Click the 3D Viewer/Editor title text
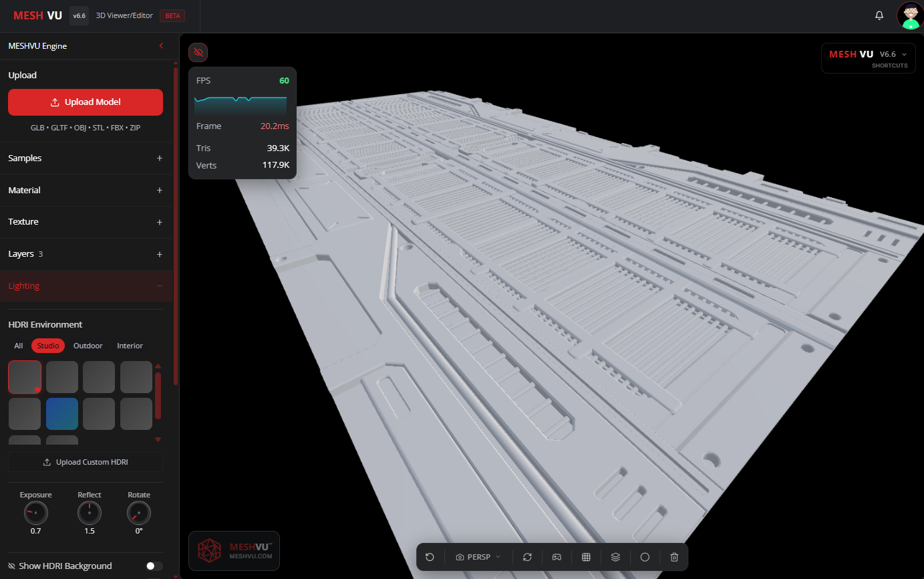Image resolution: width=924 pixels, height=579 pixels. pos(124,15)
